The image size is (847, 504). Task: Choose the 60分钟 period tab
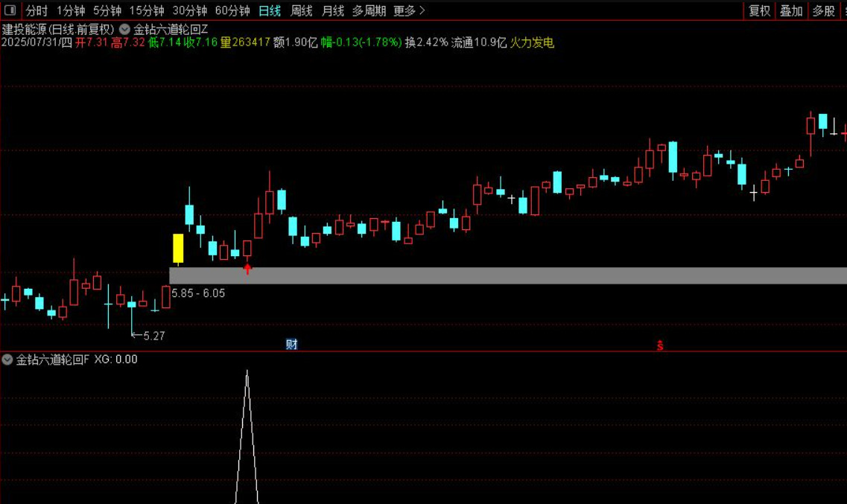coord(232,10)
